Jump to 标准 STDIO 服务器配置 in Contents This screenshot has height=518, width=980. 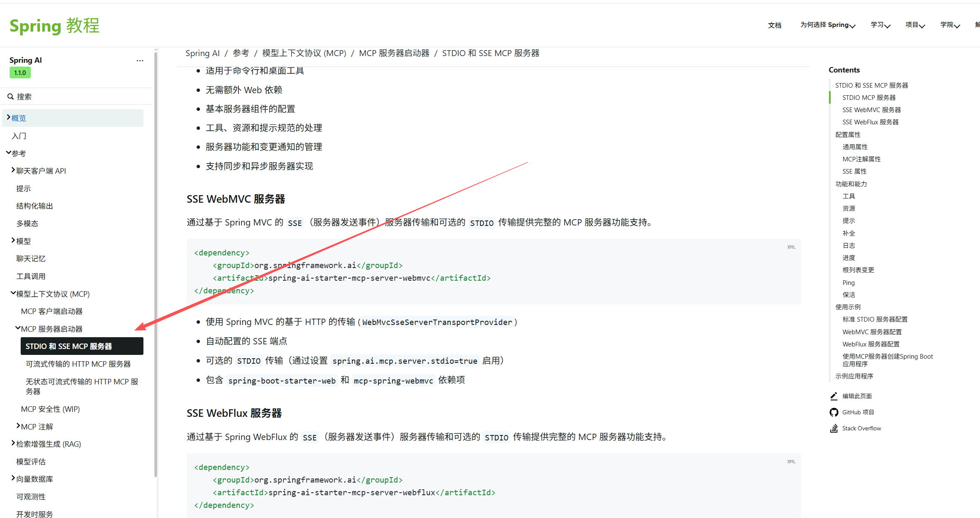pyautogui.click(x=875, y=319)
